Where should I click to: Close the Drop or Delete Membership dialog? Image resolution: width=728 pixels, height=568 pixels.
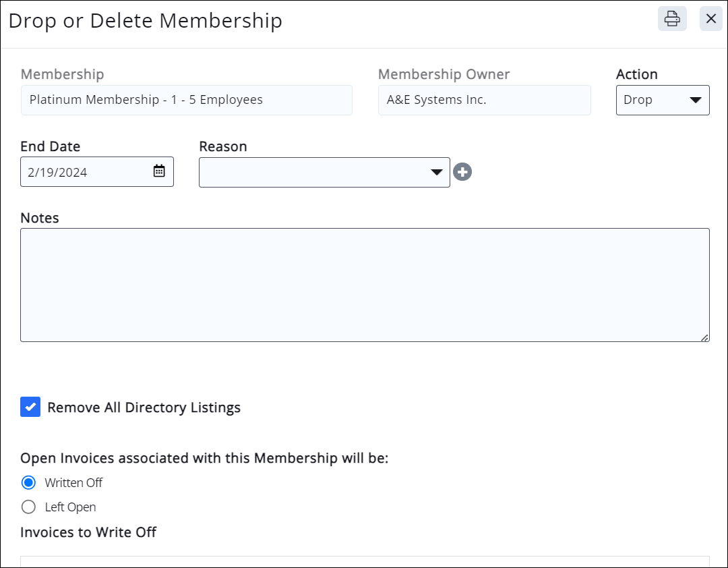tap(710, 19)
